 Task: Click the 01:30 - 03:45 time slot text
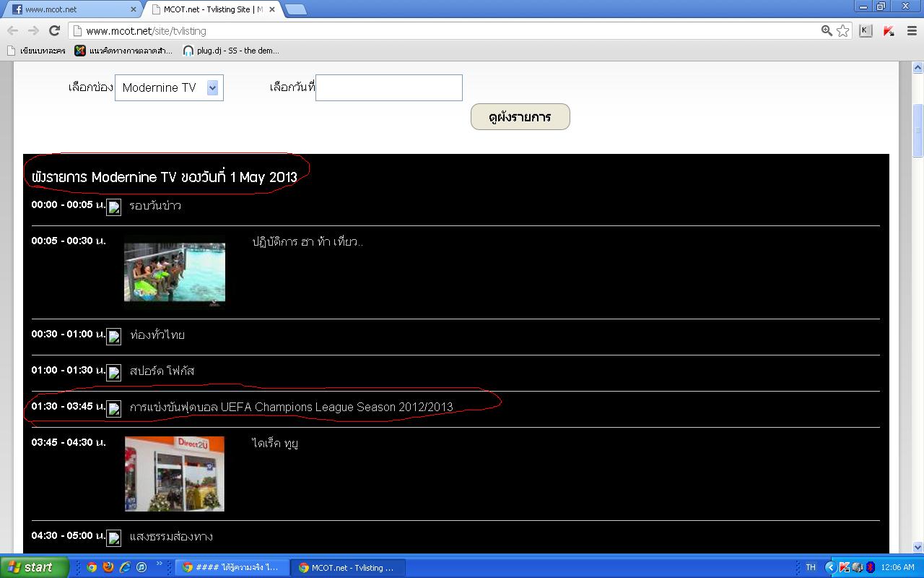pyautogui.click(x=69, y=406)
